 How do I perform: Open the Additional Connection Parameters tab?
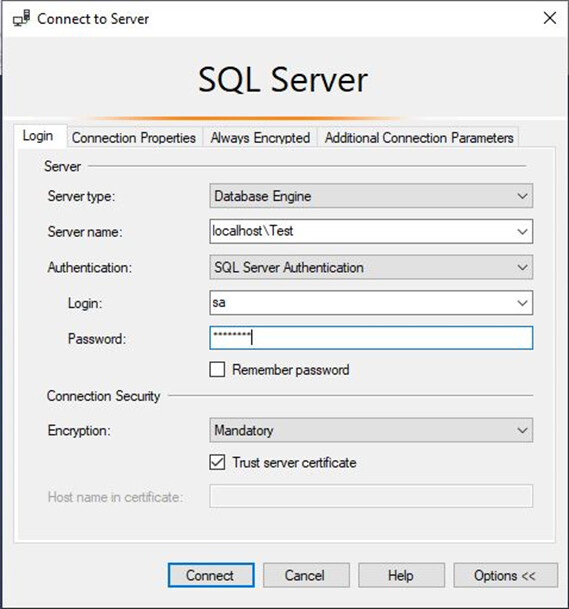tap(419, 137)
